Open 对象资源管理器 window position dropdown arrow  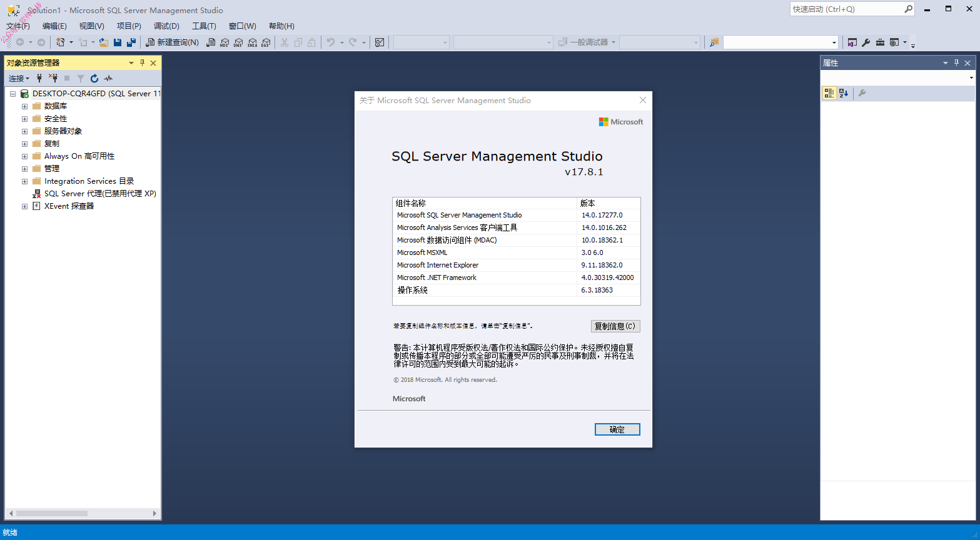coord(131,62)
